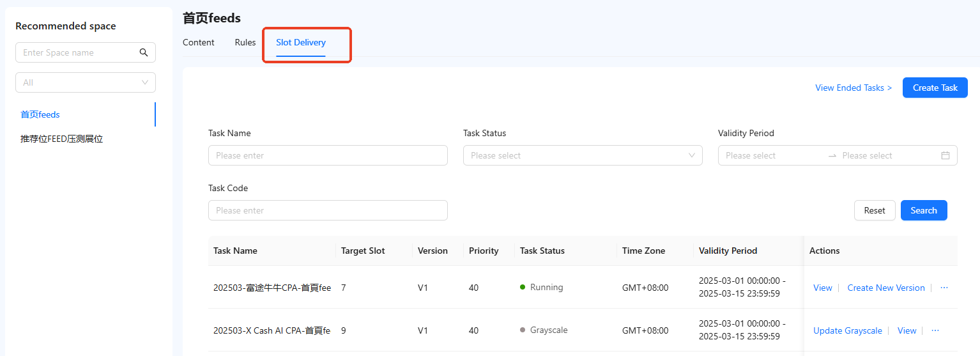Focus the Task Name input field
The width and height of the screenshot is (980, 356).
(328, 155)
